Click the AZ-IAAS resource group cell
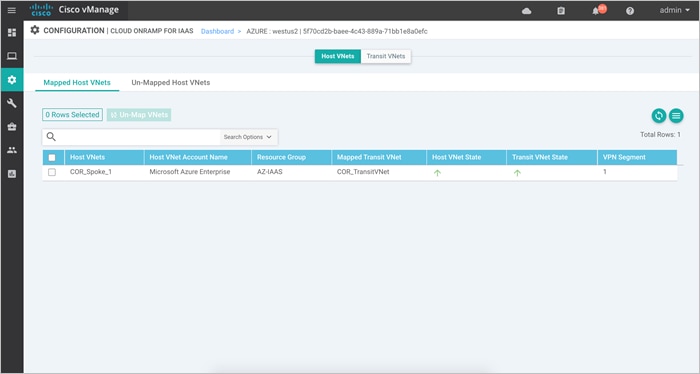700x374 pixels. click(270, 172)
